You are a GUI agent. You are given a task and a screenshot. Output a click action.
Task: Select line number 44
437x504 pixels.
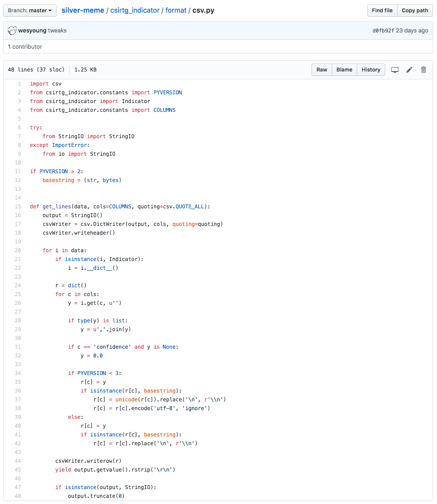coord(18,461)
